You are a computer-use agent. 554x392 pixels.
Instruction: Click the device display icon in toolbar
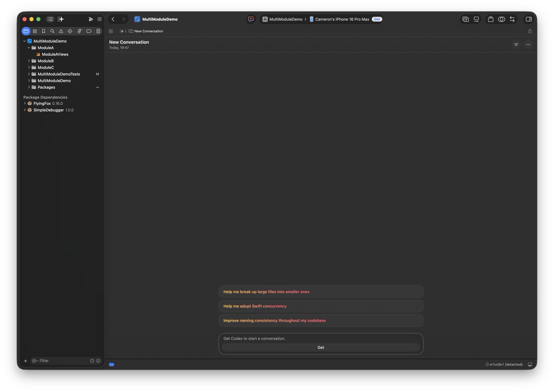476,19
